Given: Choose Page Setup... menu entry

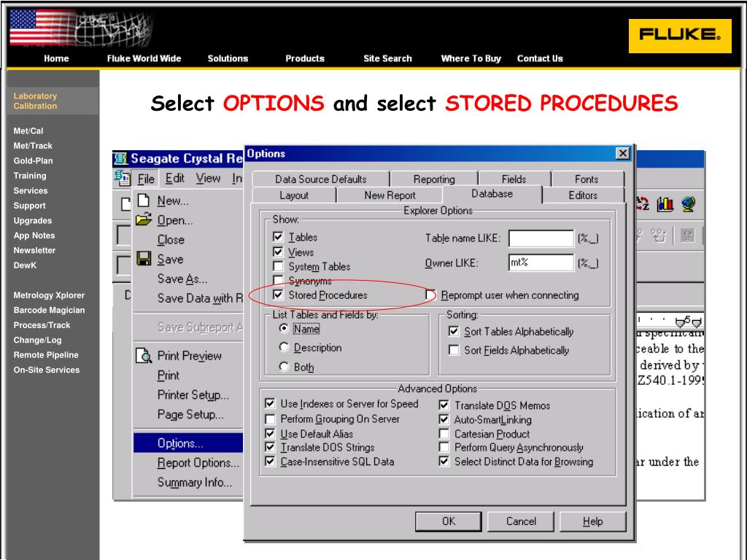Looking at the screenshot, I should point(189,414).
